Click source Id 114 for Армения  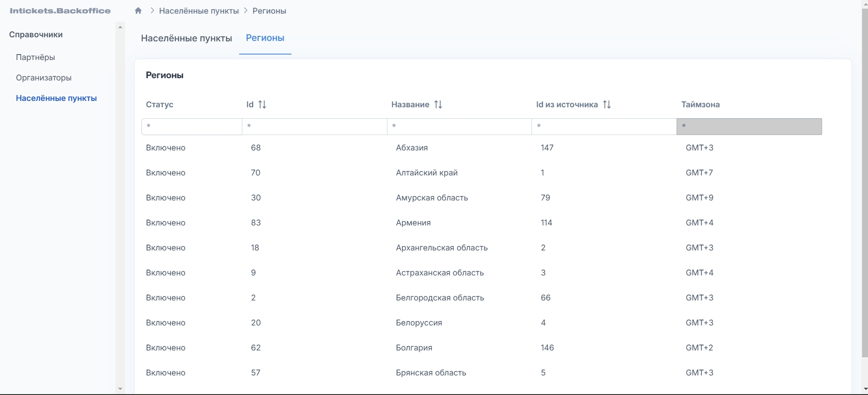(x=547, y=223)
